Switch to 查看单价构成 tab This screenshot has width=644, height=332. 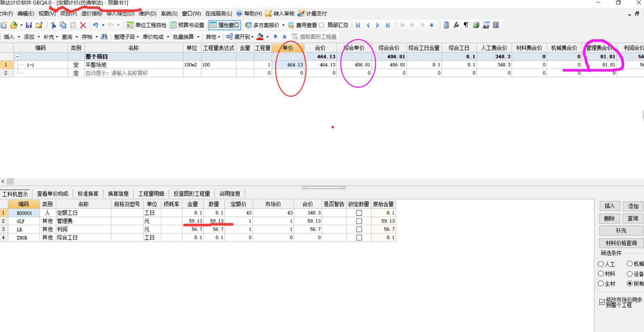[x=53, y=194]
